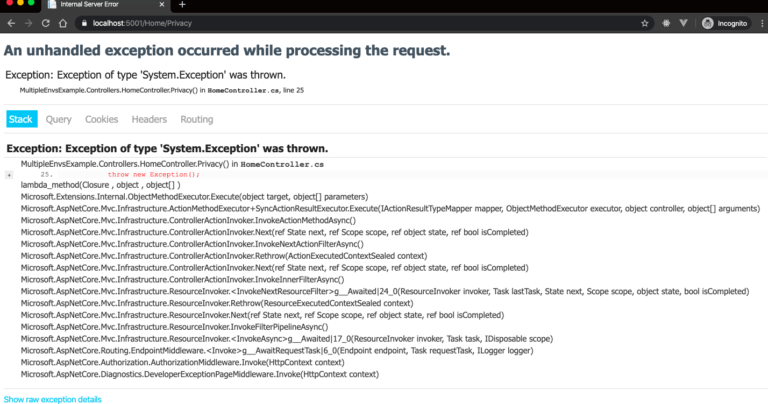This screenshot has width=768, height=404.
Task: Expand source code around line 25
Action: click(x=9, y=175)
